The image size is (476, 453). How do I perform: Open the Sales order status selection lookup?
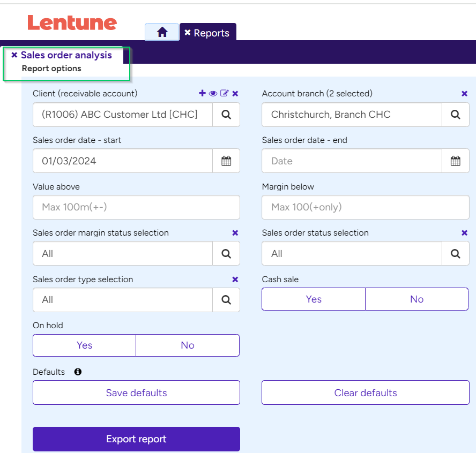coord(455,253)
